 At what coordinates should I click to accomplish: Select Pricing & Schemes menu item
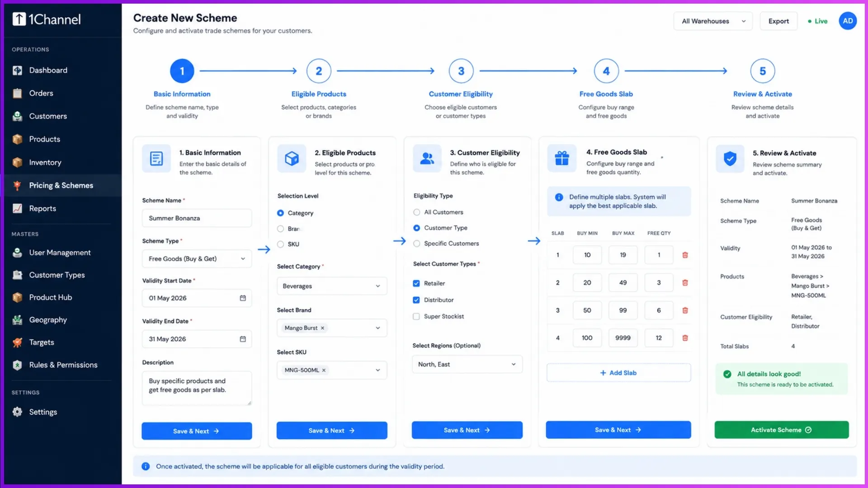[61, 185]
